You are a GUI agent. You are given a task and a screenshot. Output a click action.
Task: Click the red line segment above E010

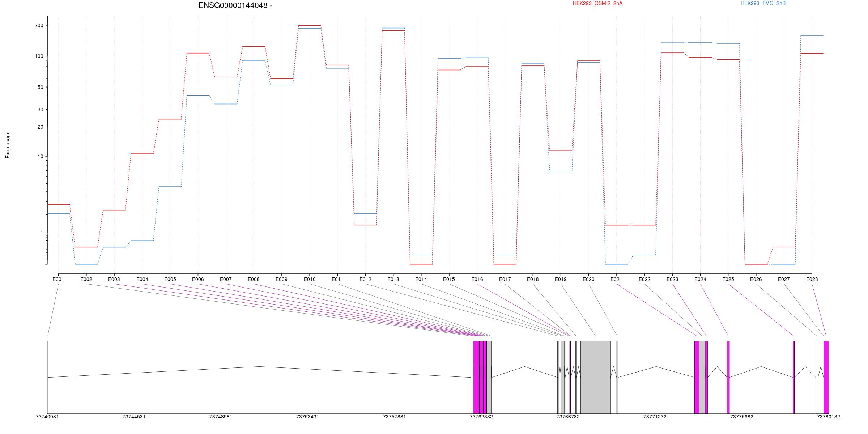pos(310,26)
